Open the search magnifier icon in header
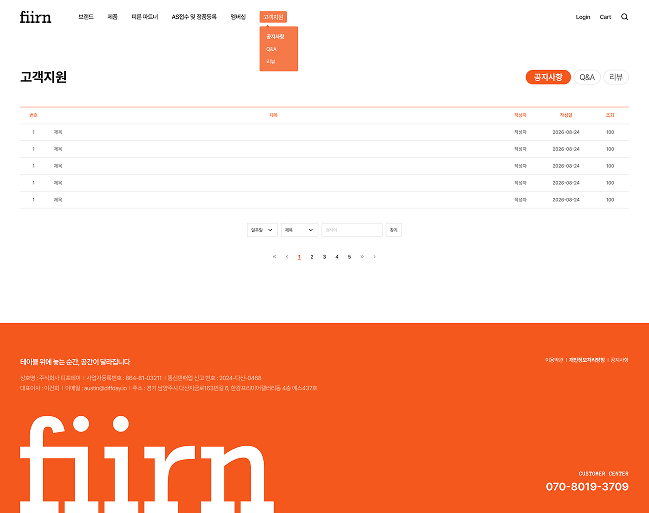 tap(624, 17)
